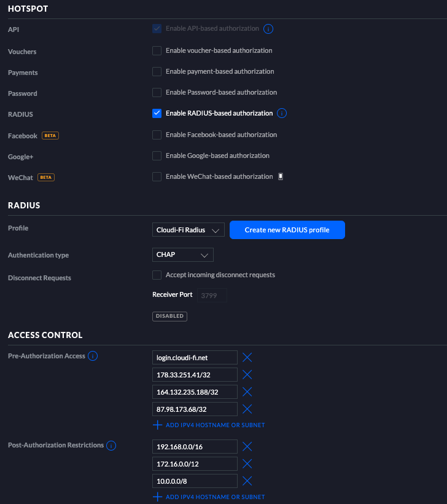Open Post-Authorization Restrictions info icon
The width and height of the screenshot is (447, 504).
(111, 446)
